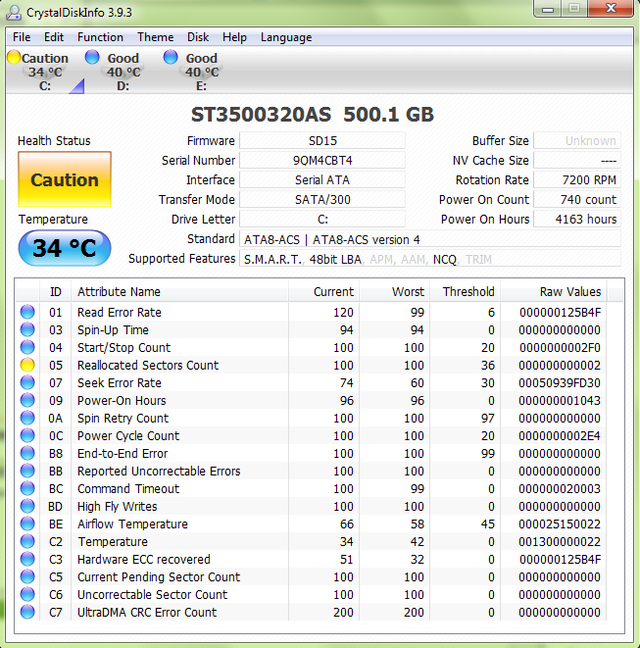The width and height of the screenshot is (640, 648).
Task: Select the blue Good icon for drive D:
Action: [92, 57]
